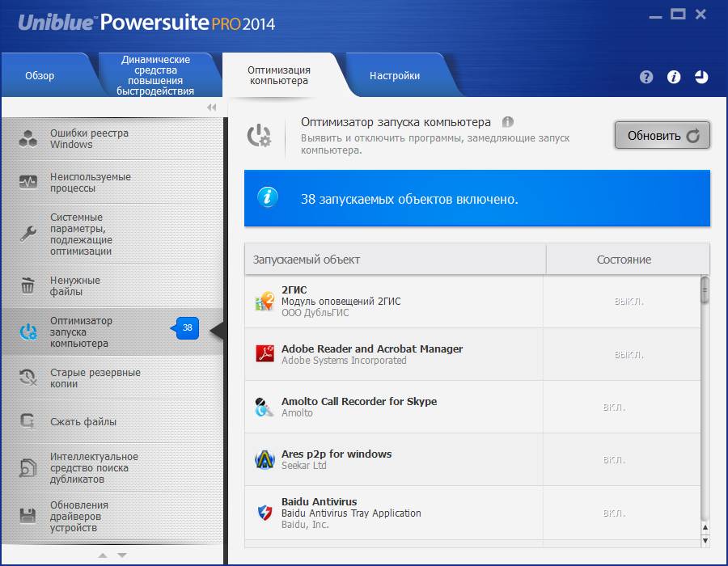Click startup list scrollbar down arrow
Viewport: 728px width, 566px height.
click(705, 540)
